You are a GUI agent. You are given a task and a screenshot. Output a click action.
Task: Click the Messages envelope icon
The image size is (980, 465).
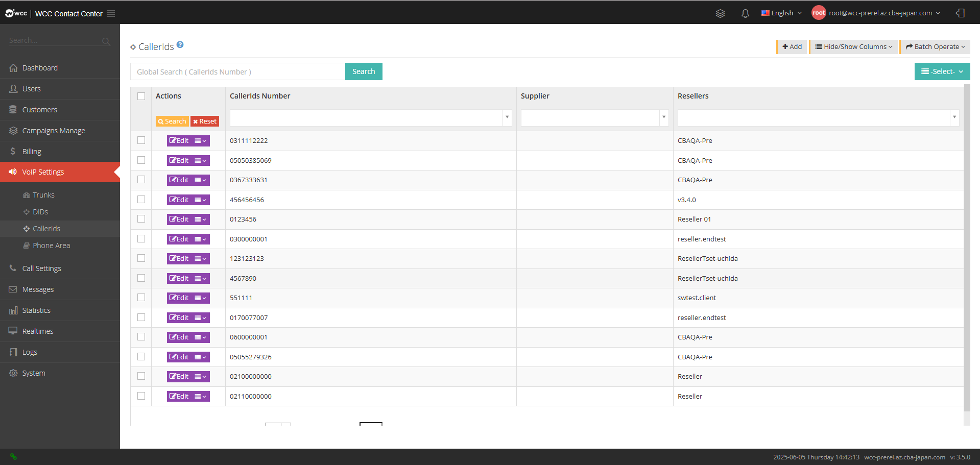coord(13,289)
